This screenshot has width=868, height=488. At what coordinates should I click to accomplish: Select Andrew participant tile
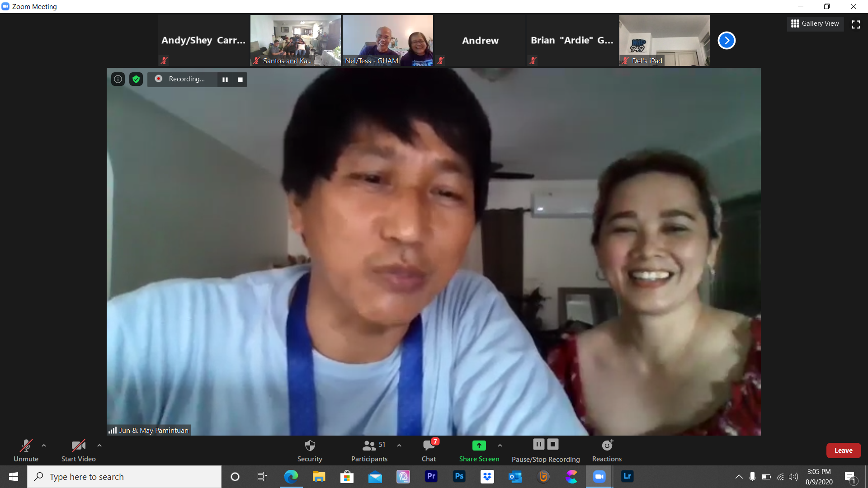(x=480, y=41)
